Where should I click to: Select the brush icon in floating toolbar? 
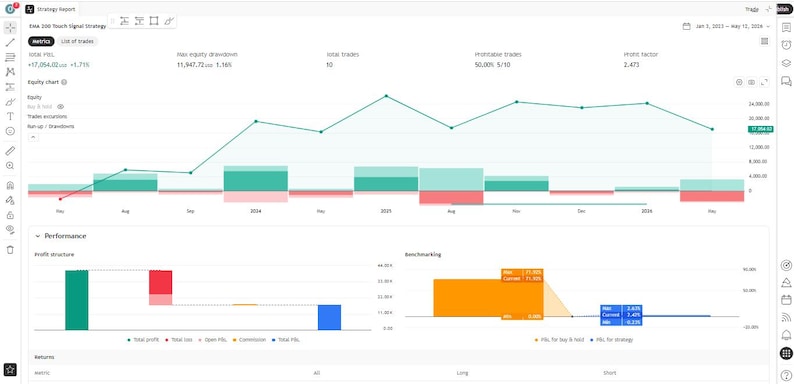tap(169, 21)
